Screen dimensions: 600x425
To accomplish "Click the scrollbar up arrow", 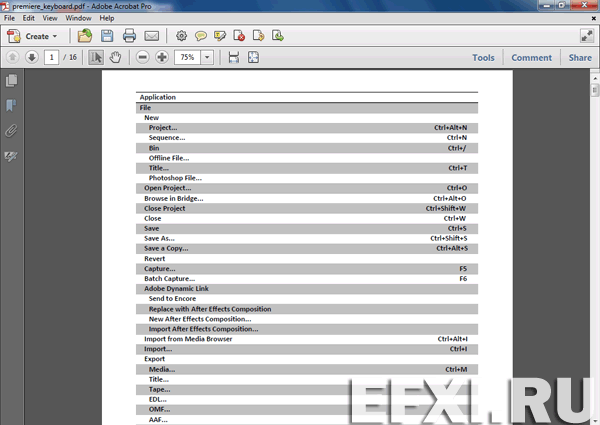I will [x=595, y=78].
